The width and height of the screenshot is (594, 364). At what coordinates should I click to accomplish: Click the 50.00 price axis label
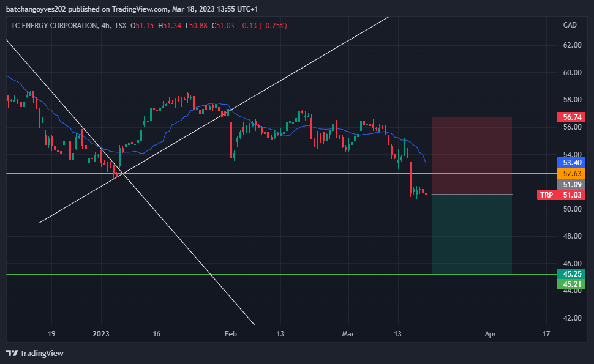tap(572, 209)
